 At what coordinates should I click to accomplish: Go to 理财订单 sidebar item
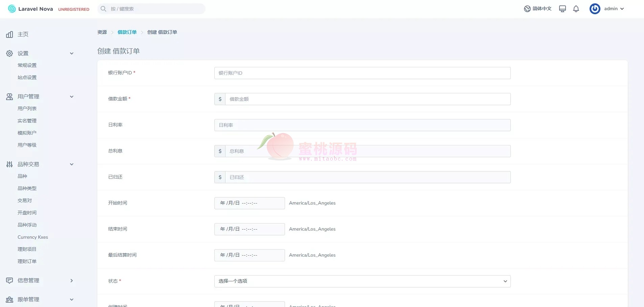coord(27,261)
